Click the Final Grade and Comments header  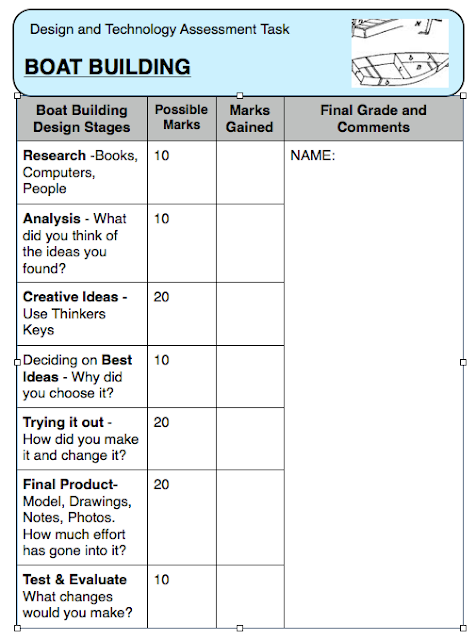[374, 118]
